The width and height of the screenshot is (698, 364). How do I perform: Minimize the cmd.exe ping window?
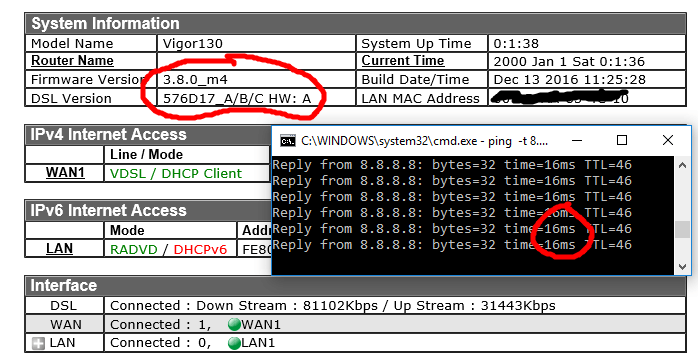577,141
